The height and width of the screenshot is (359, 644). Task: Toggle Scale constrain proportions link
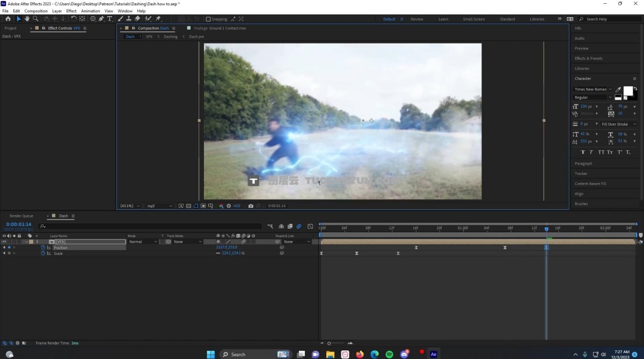pos(218,253)
